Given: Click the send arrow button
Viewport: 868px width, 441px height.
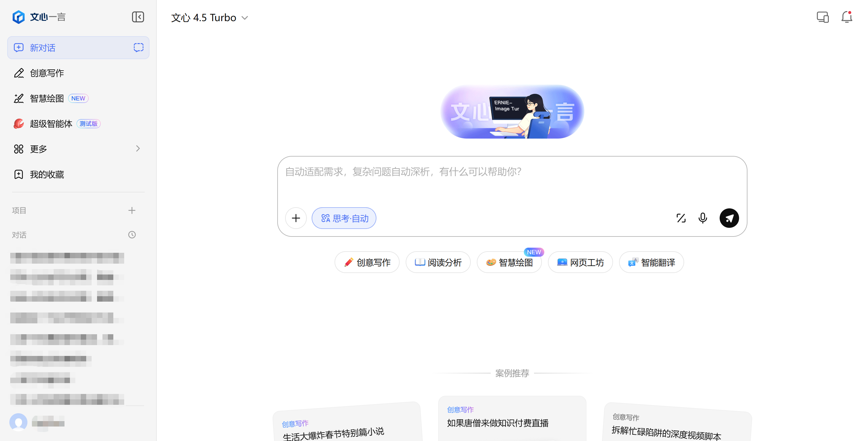Looking at the screenshot, I should [x=729, y=218].
